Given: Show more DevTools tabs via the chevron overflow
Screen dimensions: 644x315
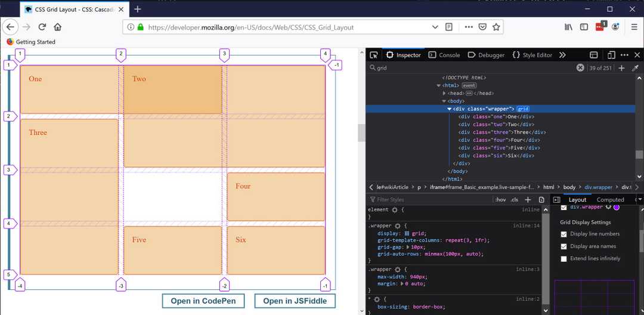Looking at the screenshot, I should point(562,55).
